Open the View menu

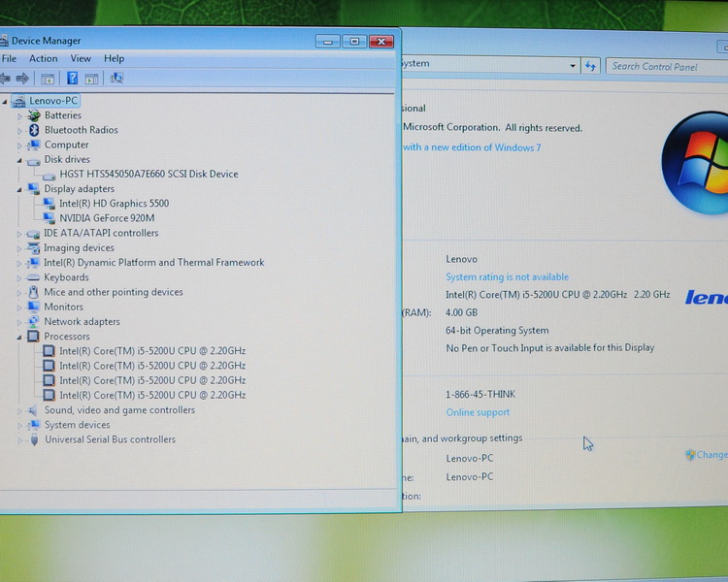pyautogui.click(x=81, y=58)
